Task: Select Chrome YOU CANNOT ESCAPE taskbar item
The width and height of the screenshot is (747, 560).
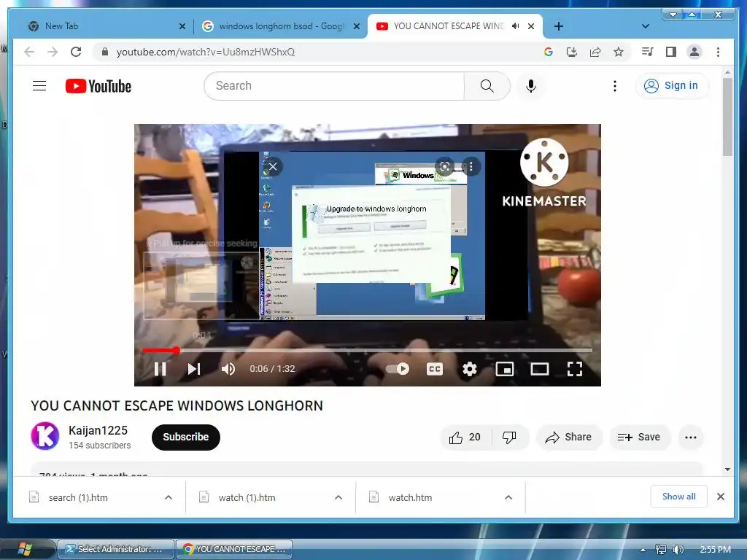Action: (234, 549)
